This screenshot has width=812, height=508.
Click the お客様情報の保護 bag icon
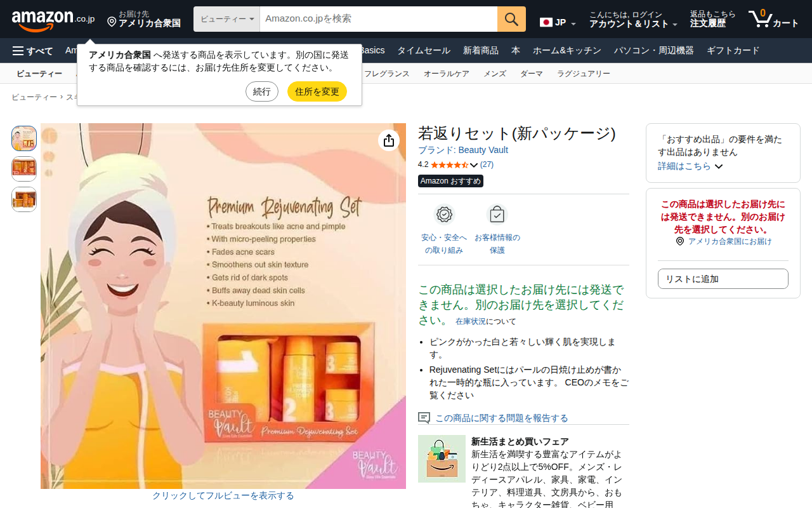tap(497, 215)
